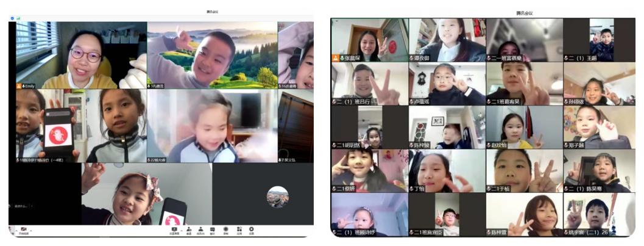Toggle the Start Video camera button
644x246 pixels.
click(24, 230)
